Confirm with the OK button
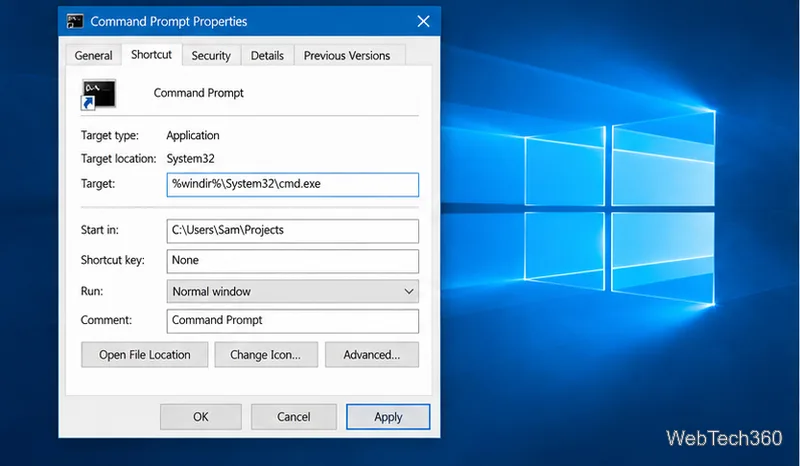800x466 pixels. 201,417
